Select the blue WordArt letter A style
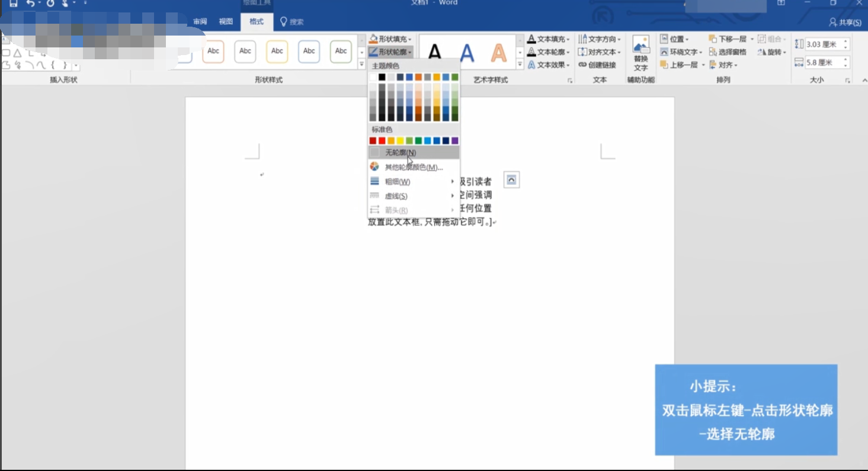Viewport: 868px width, 471px height. point(467,53)
